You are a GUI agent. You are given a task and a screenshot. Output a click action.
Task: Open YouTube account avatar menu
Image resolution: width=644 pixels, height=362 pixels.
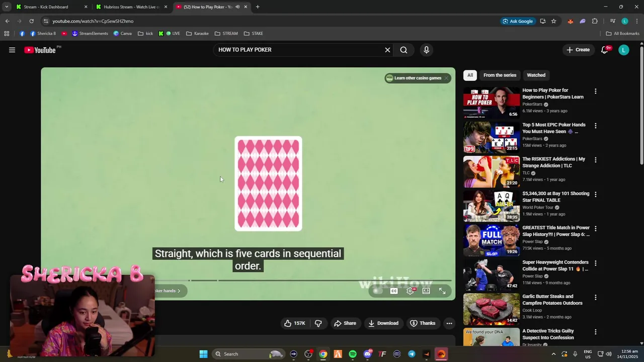(x=624, y=50)
